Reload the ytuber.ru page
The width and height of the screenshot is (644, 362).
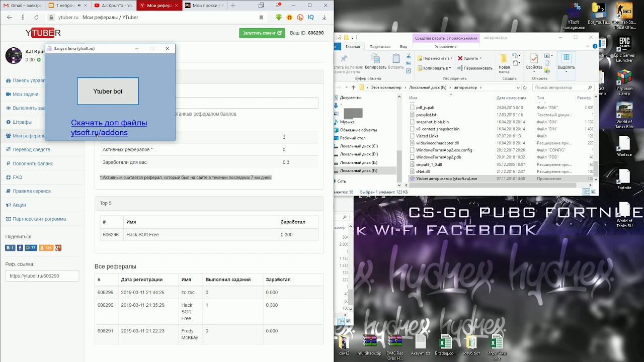pos(36,17)
